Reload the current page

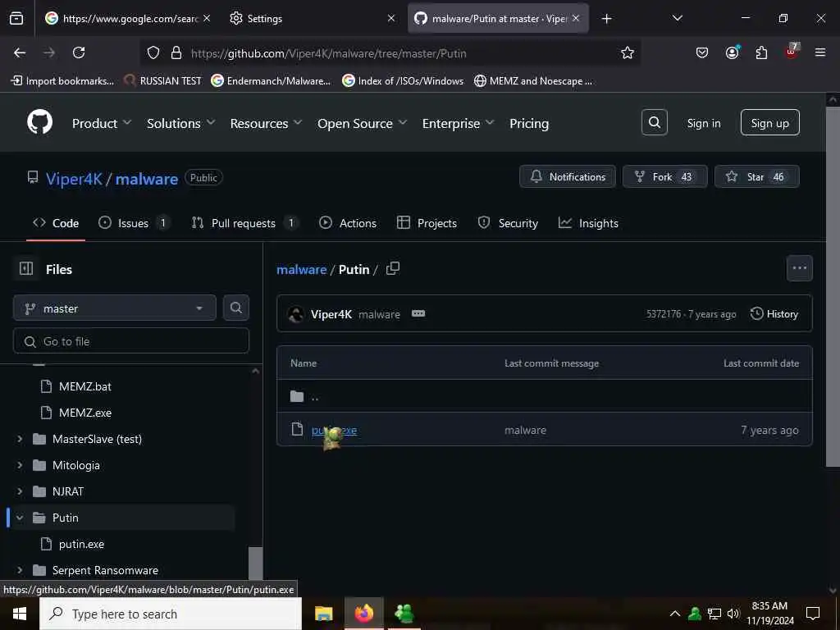[x=79, y=52]
